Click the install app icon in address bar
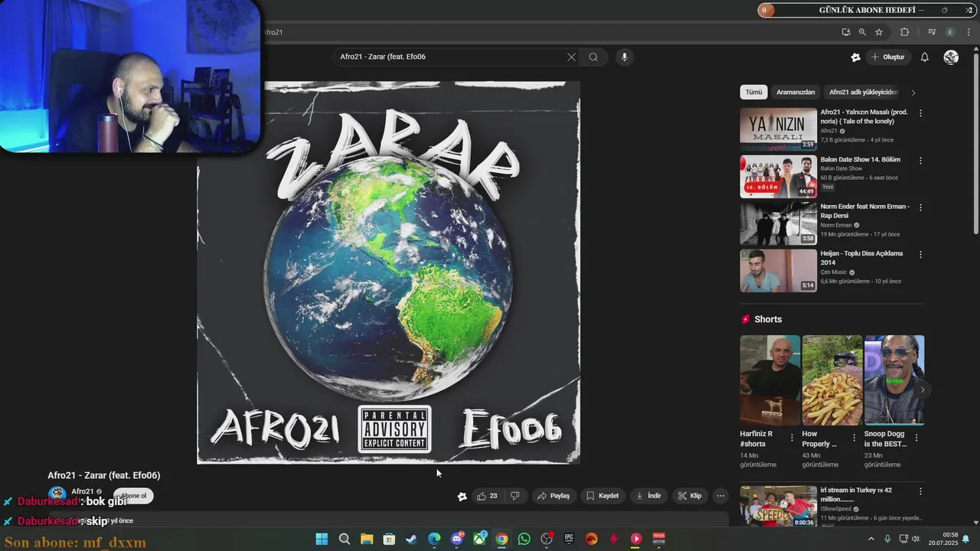The width and height of the screenshot is (980, 551). pyautogui.click(x=845, y=32)
